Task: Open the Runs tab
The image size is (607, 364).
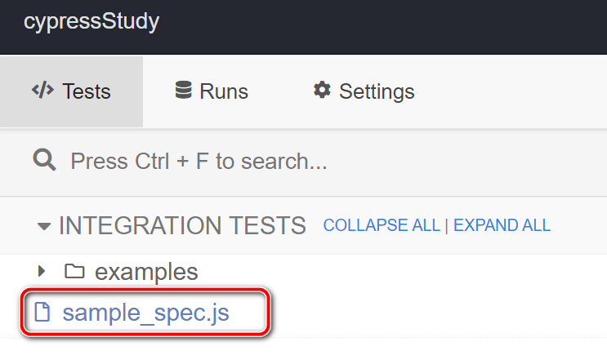Action: click(x=212, y=91)
